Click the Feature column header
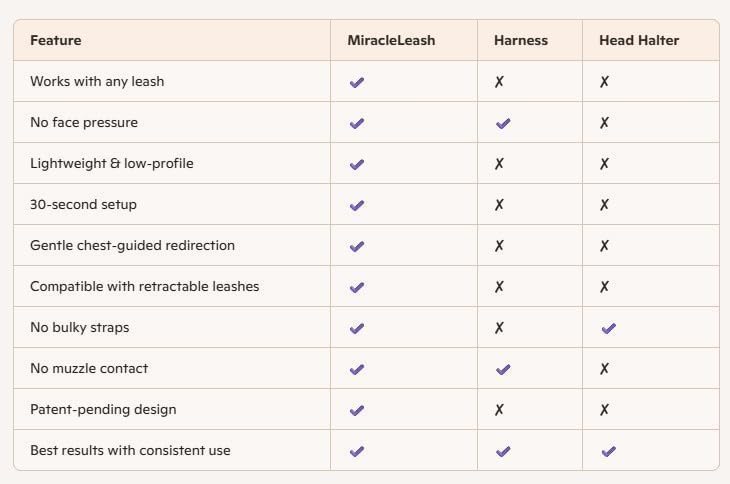 [56, 40]
